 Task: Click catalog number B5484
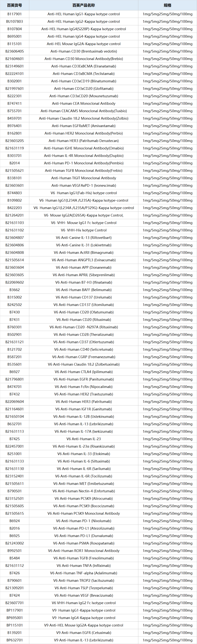pyautogui.click(x=15, y=558)
